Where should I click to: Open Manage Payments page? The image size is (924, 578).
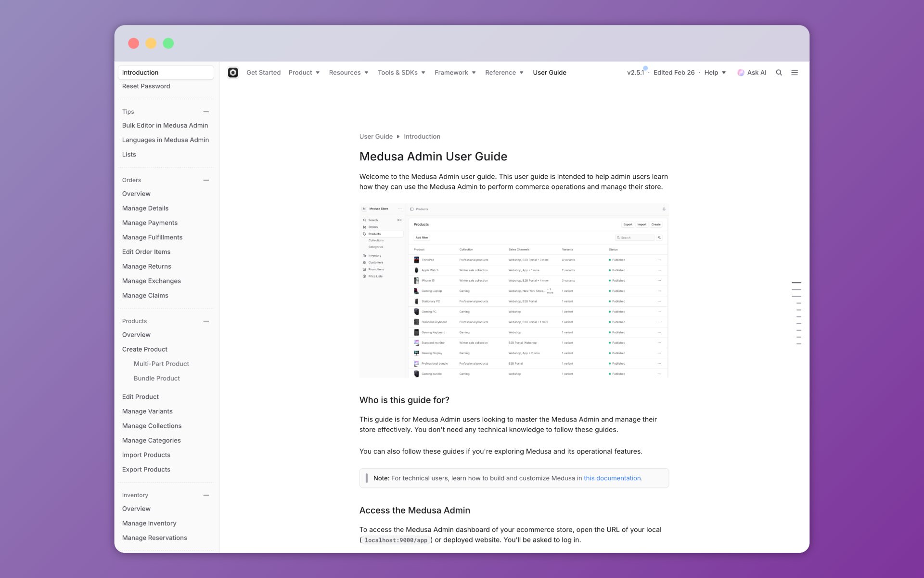[x=150, y=223]
